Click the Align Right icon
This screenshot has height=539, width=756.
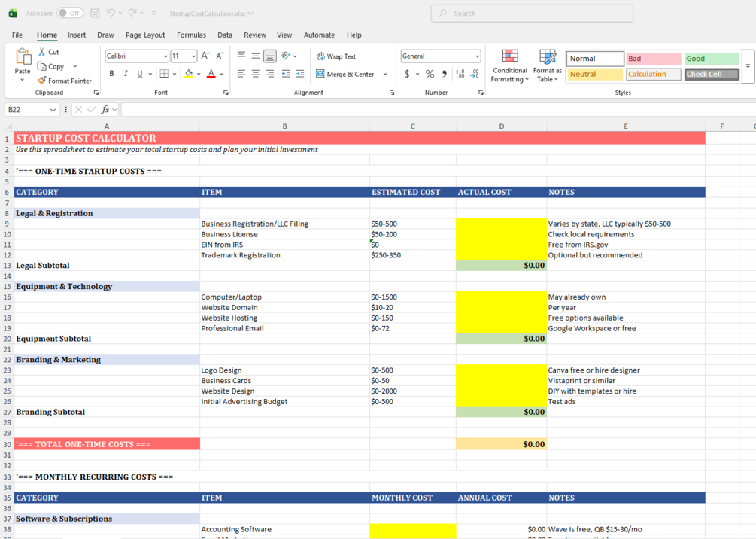point(270,73)
